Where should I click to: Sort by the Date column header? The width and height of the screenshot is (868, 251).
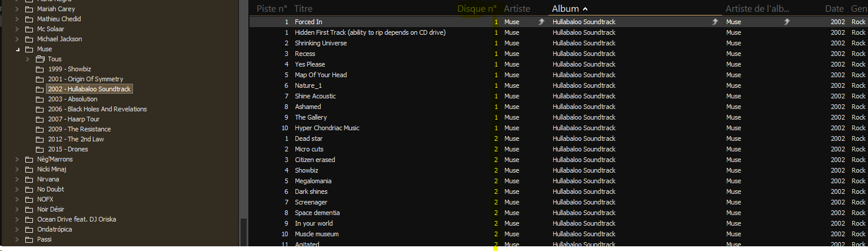(x=834, y=9)
